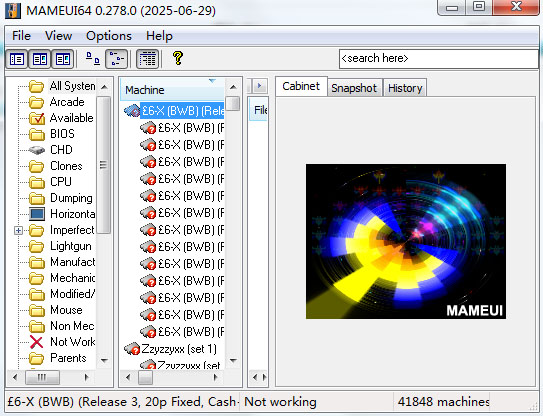
Task: Click the MAMEUI cabinet preview image
Action: click(x=406, y=241)
